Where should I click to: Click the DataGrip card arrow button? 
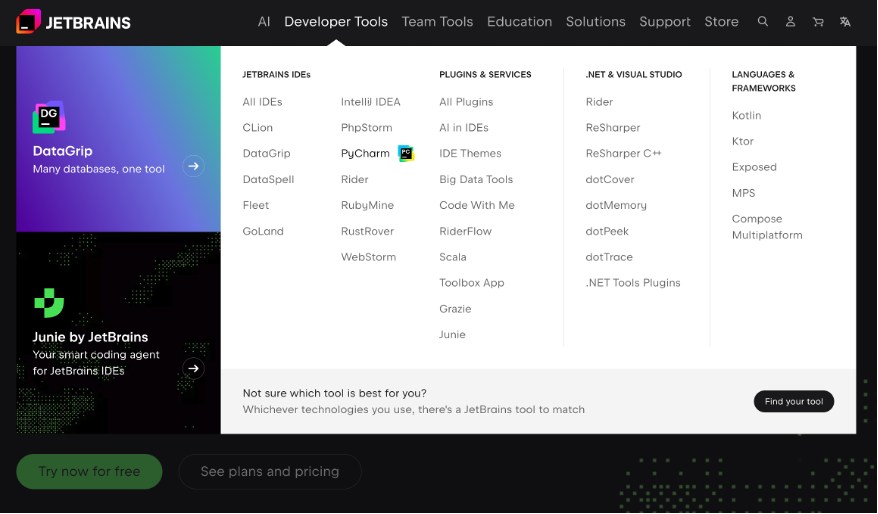(193, 166)
